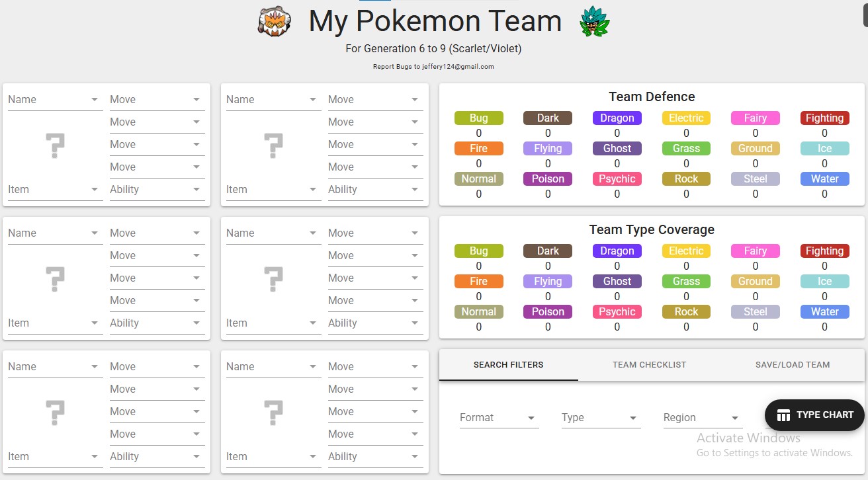Screen dimensions: 868x480
Task: Click the question mark placeholder in top-left card
Action: 55,145
